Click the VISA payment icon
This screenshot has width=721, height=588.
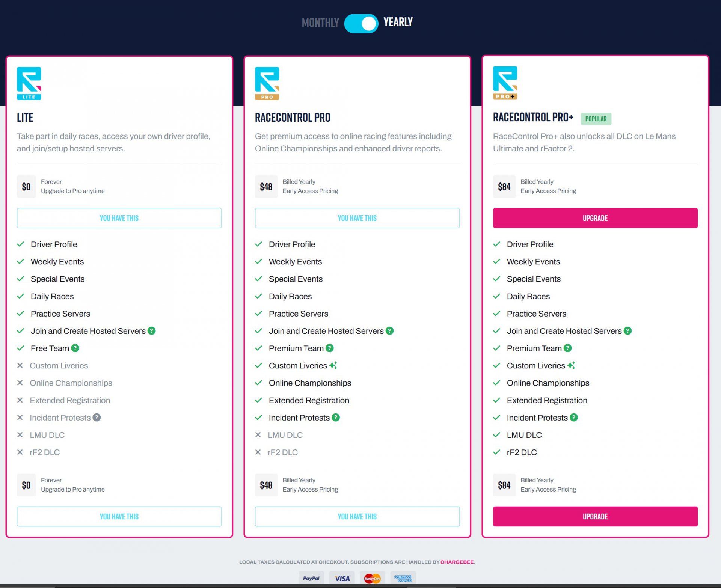[342, 578]
